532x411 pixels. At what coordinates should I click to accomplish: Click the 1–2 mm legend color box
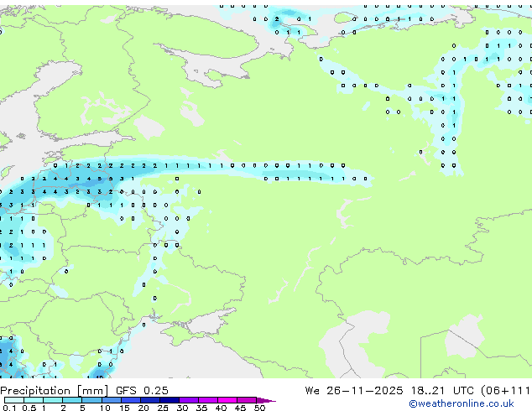point(53,400)
